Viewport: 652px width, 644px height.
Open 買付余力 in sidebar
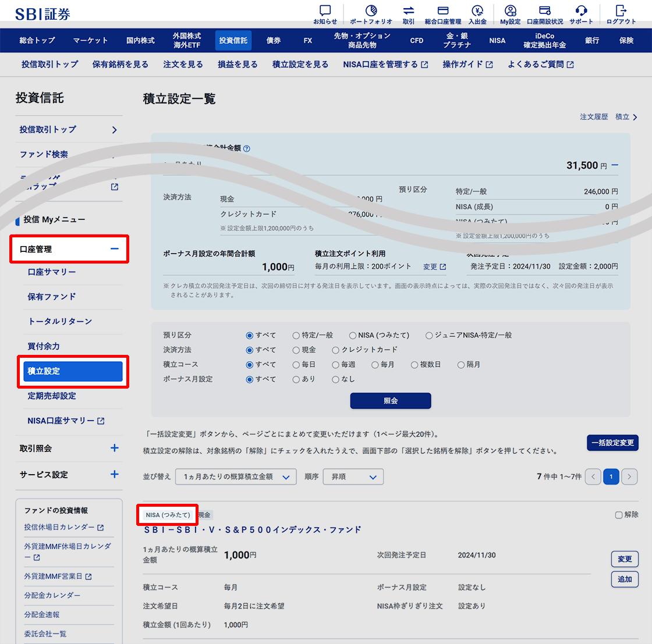[x=43, y=347]
